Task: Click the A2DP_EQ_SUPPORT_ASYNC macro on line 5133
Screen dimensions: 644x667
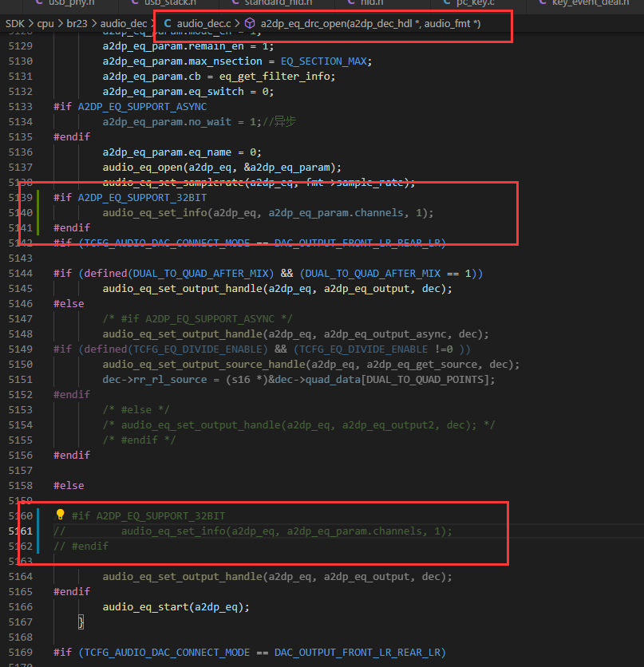Action: [x=142, y=106]
